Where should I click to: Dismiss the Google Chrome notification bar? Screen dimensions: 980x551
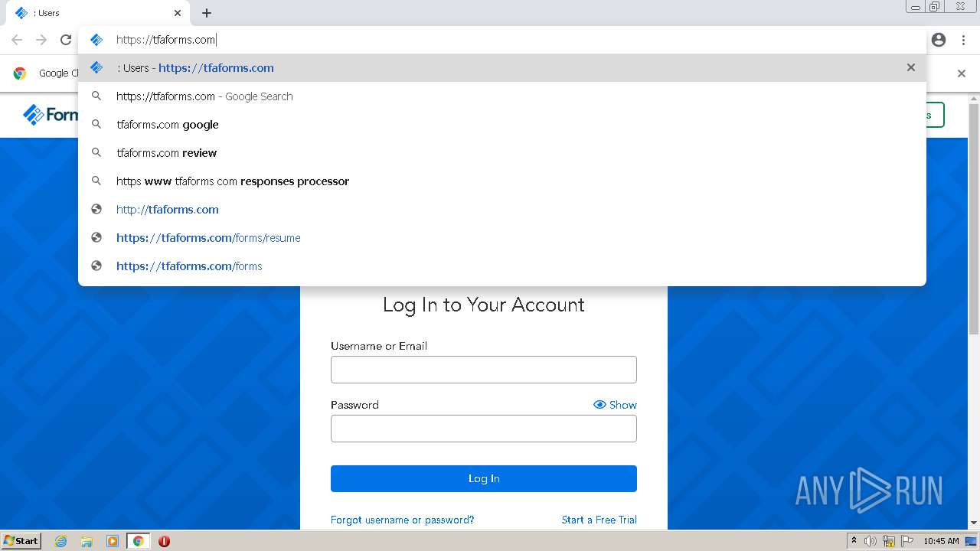(x=962, y=73)
